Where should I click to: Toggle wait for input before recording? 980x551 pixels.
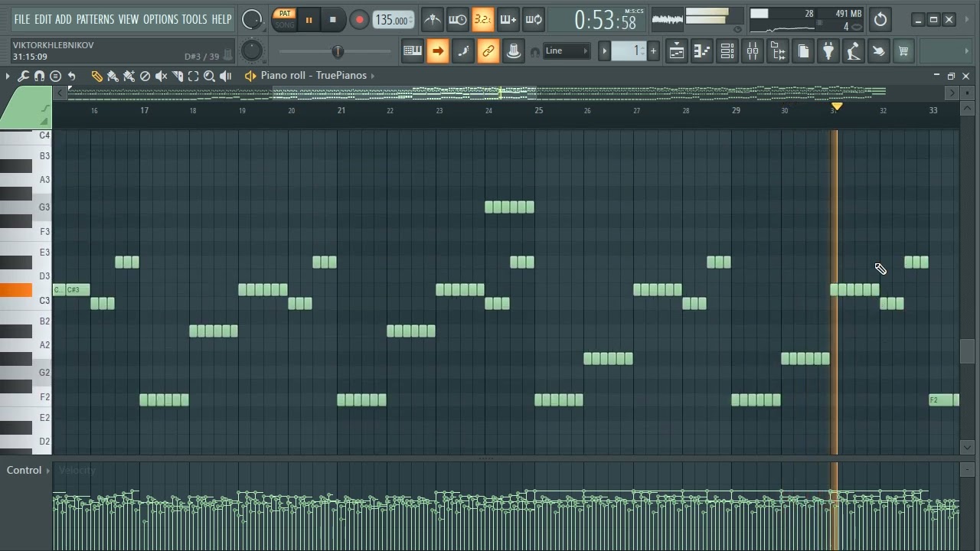tap(457, 20)
